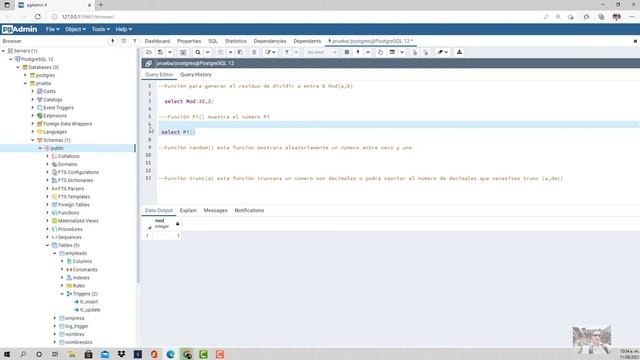The height and width of the screenshot is (360, 640).
Task: Switch to the Statistics tab
Action: [236, 41]
